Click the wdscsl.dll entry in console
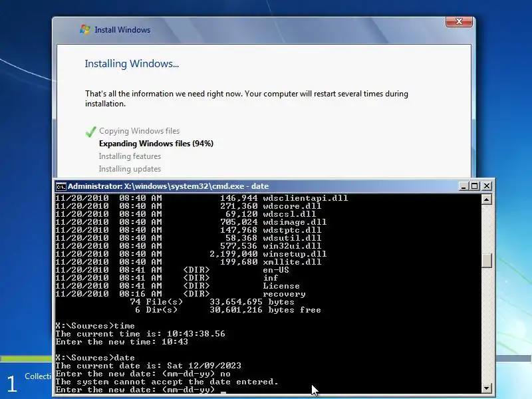 (186, 214)
